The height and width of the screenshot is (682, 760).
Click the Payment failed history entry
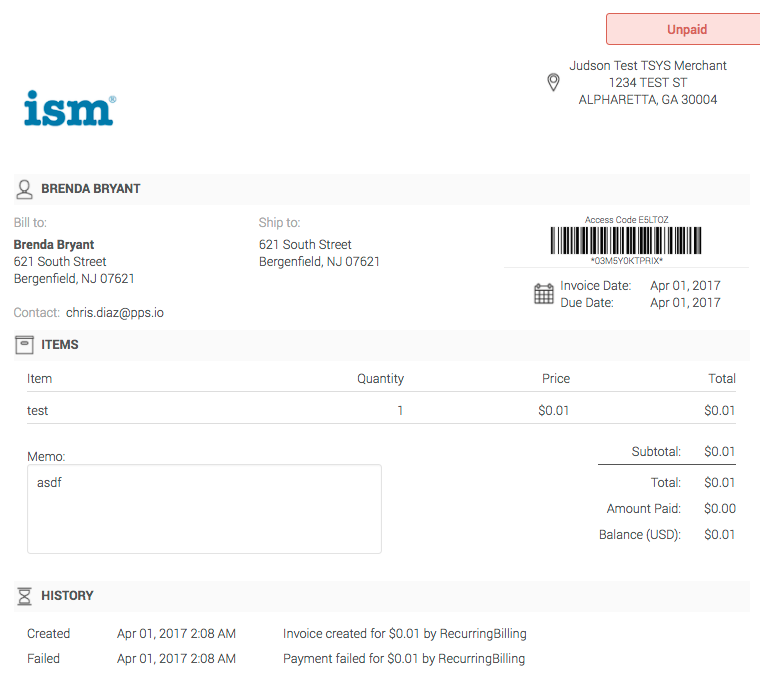pos(404,659)
